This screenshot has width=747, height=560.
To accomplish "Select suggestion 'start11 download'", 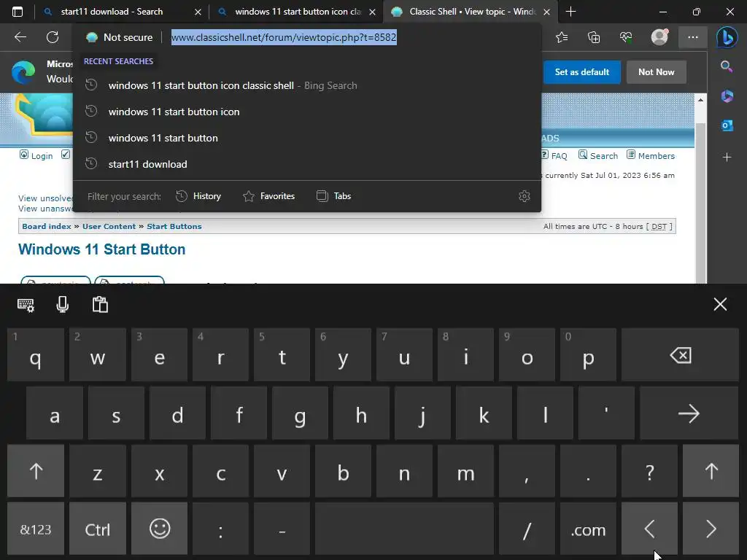I will pos(307,164).
